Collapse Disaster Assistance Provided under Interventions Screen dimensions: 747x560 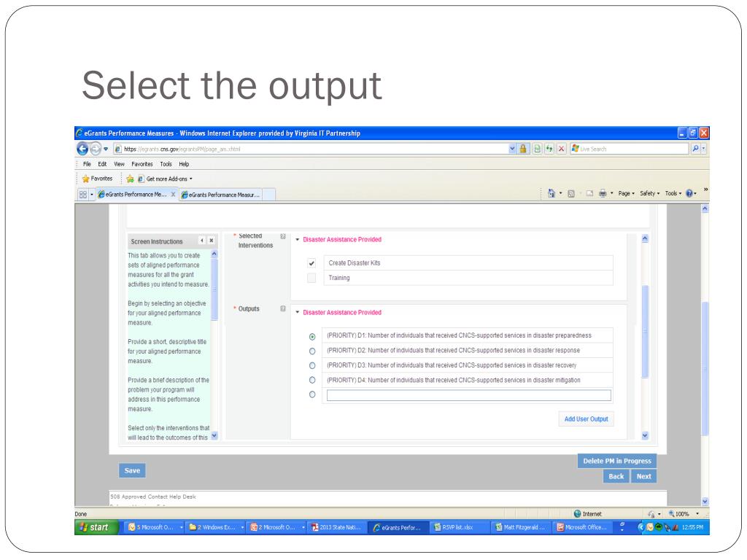(x=298, y=239)
